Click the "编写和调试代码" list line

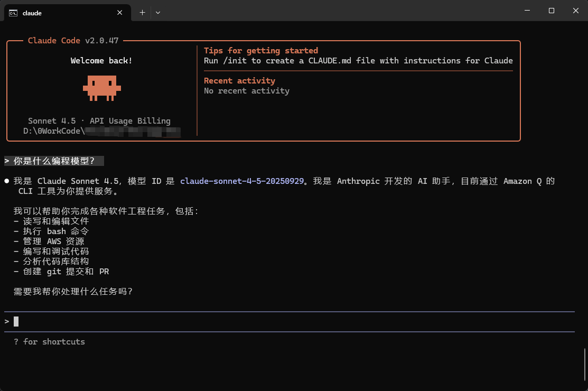tap(51, 252)
